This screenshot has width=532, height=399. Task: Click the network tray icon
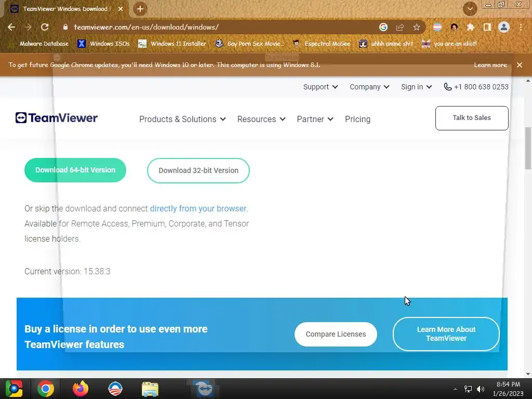(468, 389)
